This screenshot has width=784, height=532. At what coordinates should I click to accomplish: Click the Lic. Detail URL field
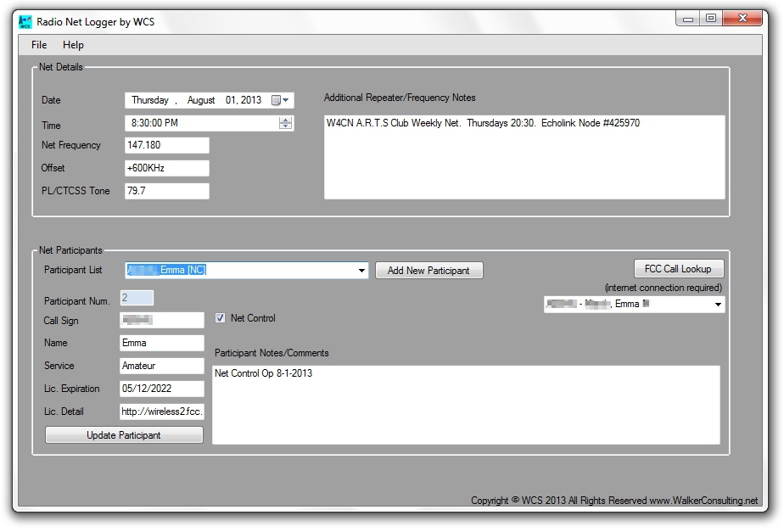click(162, 412)
